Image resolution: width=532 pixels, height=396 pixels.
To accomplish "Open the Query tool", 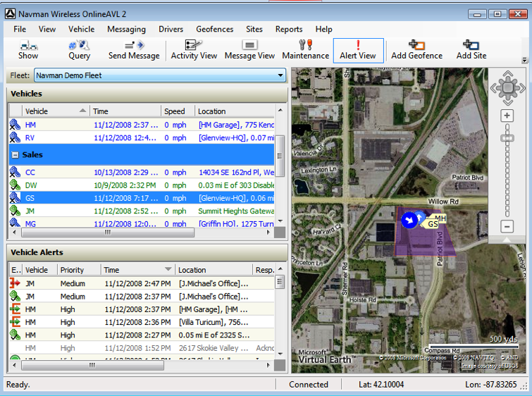I will (79, 50).
